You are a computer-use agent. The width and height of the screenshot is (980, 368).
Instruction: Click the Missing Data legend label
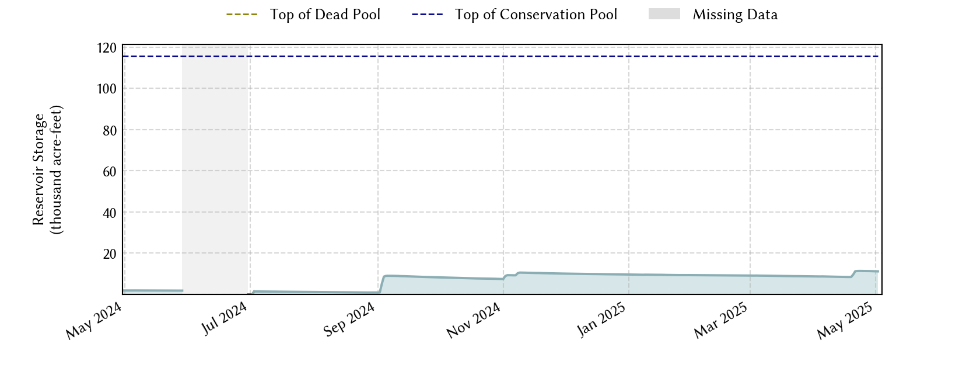[x=735, y=15]
